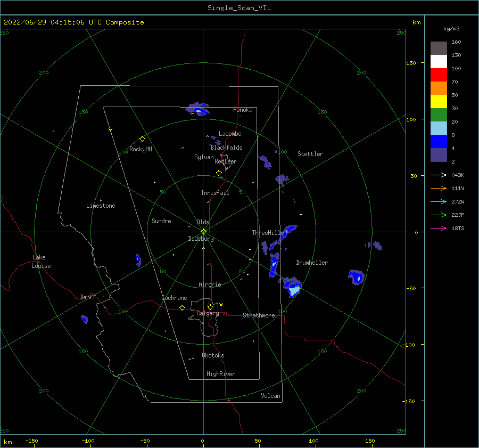The image size is (479, 448).
Task: Click the Limestone label
Action: [101, 206]
